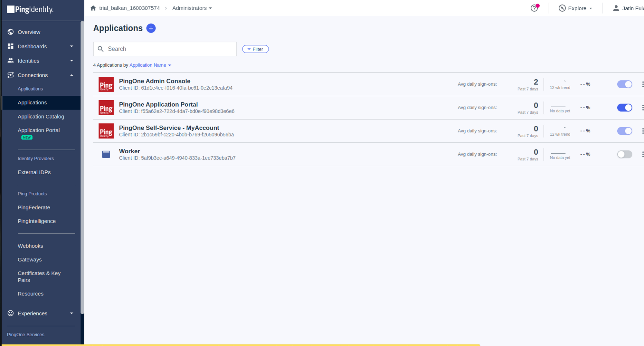Open the Explore dropdown menu
644x346 pixels.
coord(576,8)
